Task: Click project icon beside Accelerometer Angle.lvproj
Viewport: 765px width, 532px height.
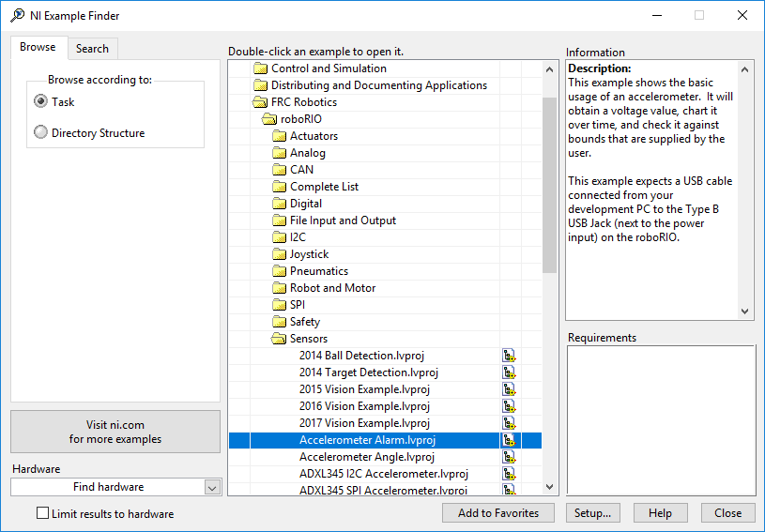Action: point(509,457)
